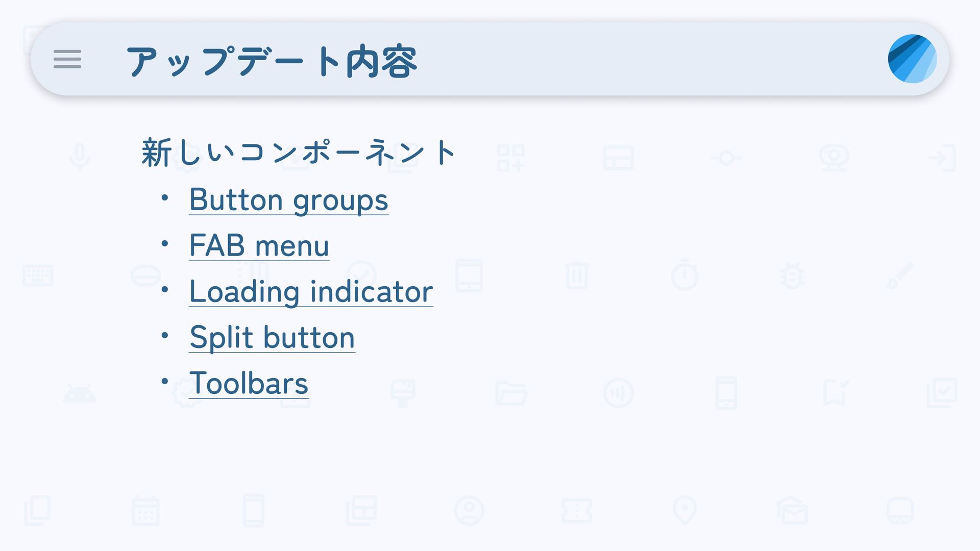This screenshot has width=980, height=551.
Task: Click the faint bug icon
Action: point(792,275)
